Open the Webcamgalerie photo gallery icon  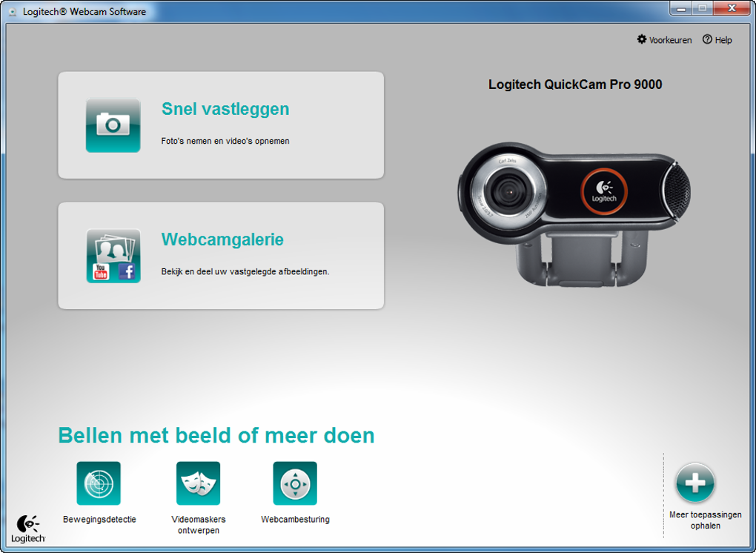point(113,256)
